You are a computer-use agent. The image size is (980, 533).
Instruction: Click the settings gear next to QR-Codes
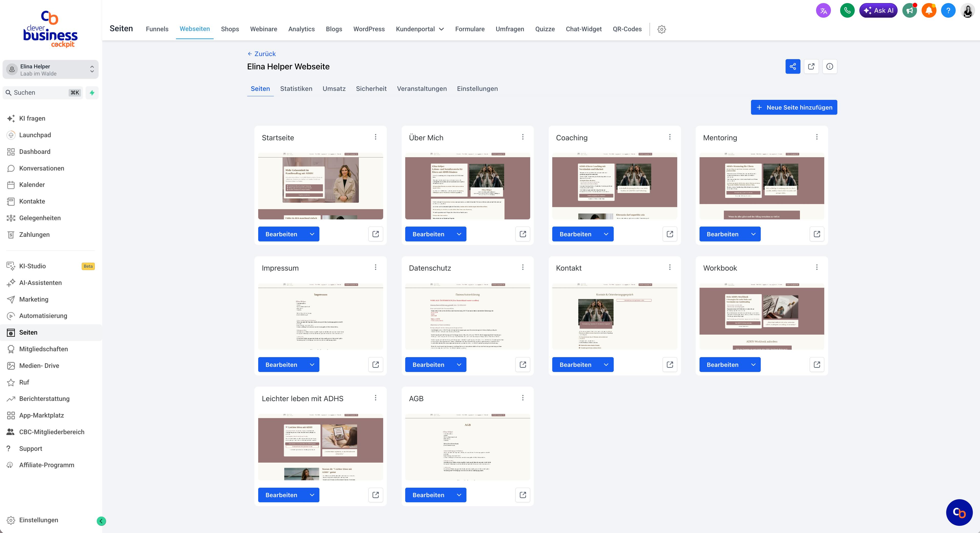tap(662, 29)
